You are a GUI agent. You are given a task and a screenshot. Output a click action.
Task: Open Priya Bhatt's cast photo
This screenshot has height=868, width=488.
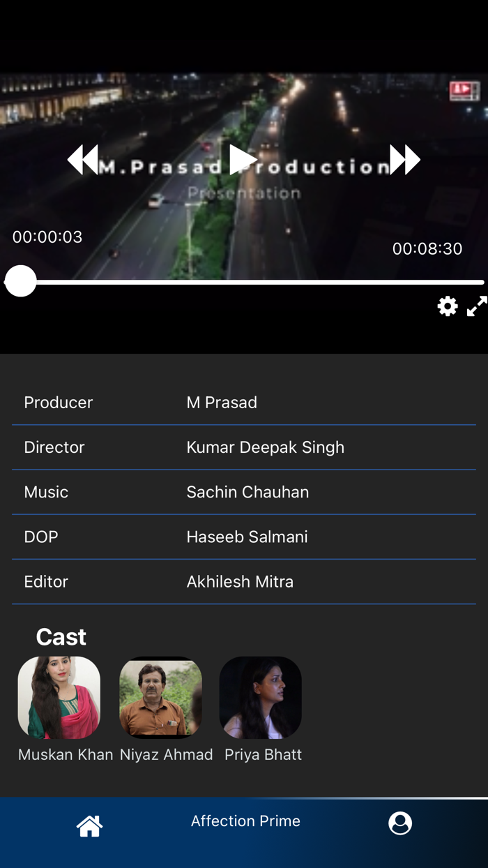click(261, 698)
